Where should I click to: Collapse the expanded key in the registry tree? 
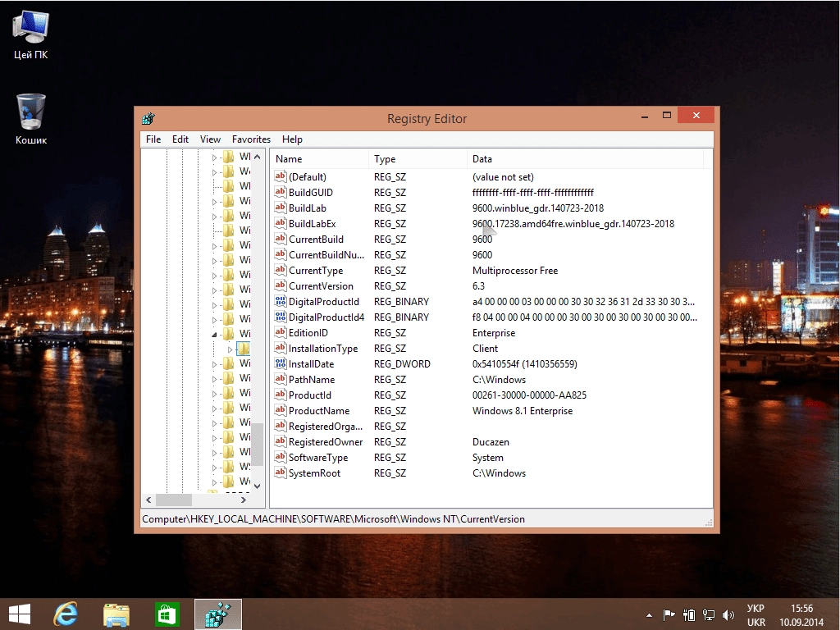tap(214, 335)
